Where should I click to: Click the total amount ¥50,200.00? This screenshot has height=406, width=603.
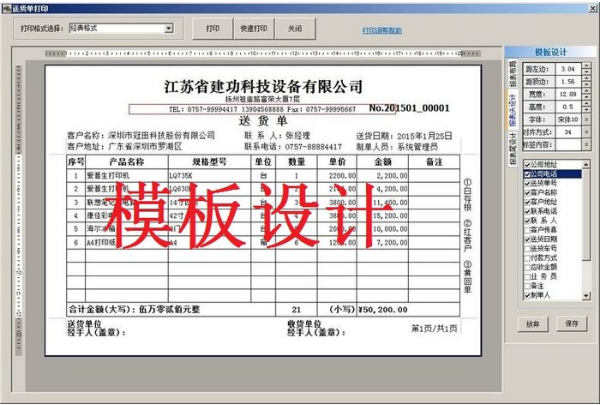tap(383, 309)
